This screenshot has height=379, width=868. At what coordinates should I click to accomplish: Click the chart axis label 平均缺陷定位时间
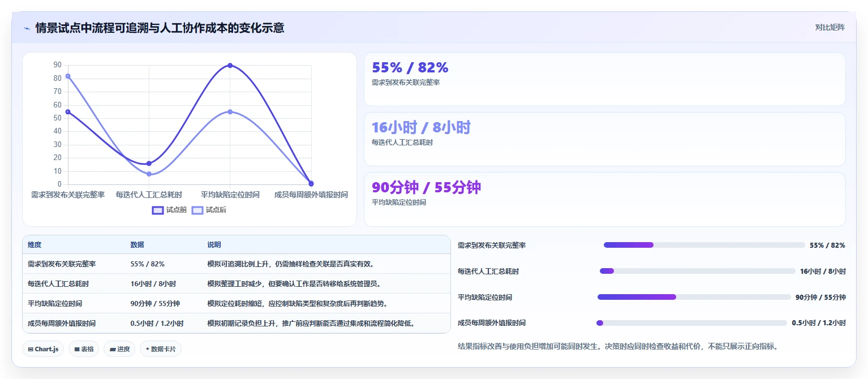(230, 195)
